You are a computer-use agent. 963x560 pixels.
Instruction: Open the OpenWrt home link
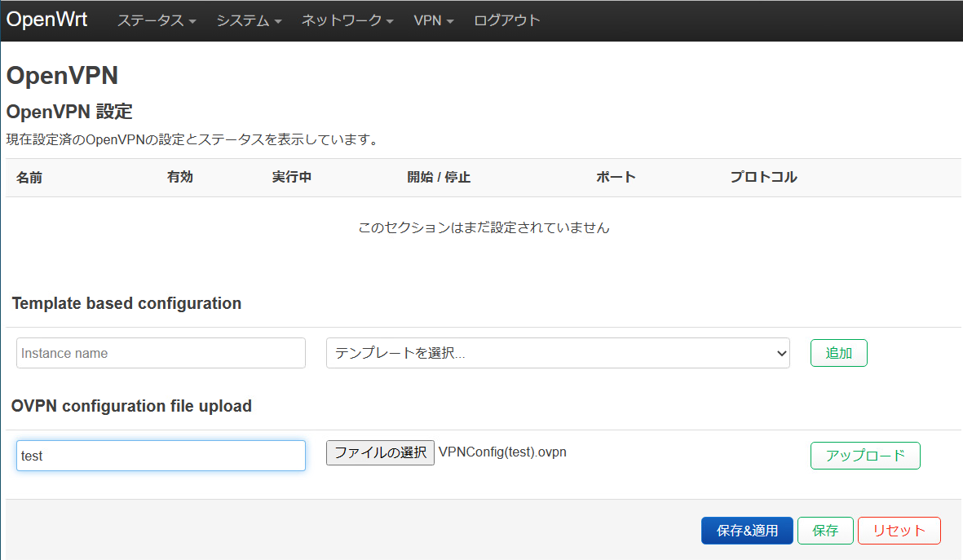coord(46,20)
